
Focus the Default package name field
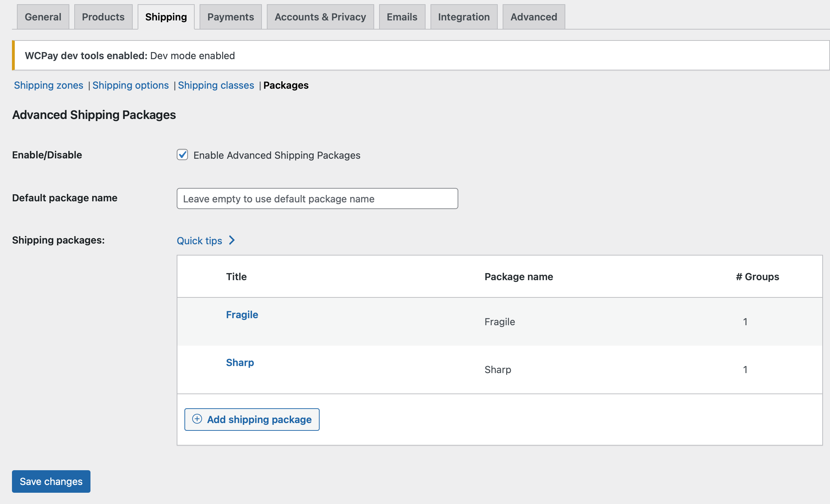point(317,199)
